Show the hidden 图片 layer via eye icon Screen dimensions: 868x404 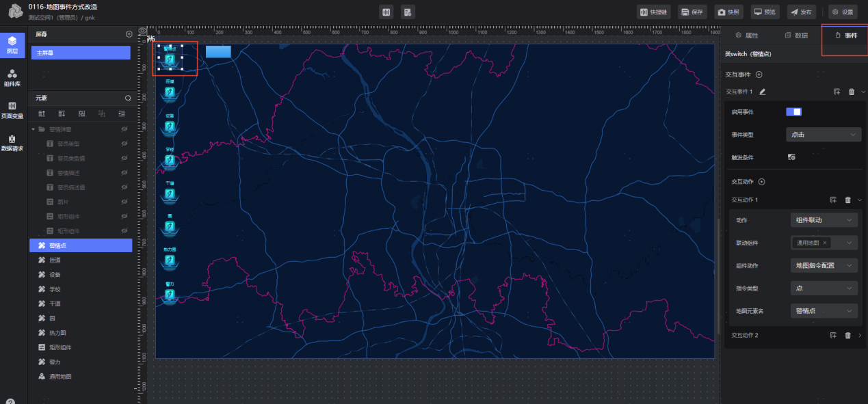point(124,202)
